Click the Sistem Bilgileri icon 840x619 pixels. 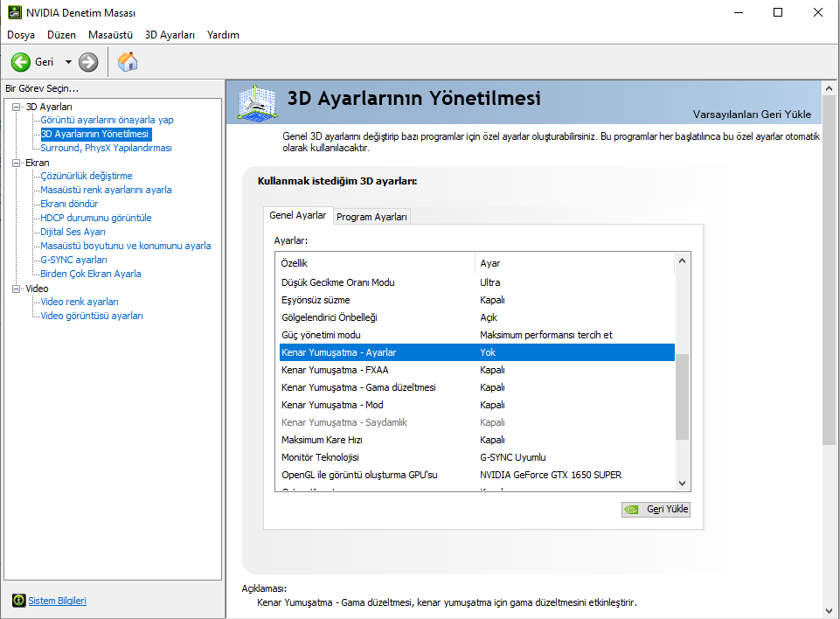click(18, 601)
